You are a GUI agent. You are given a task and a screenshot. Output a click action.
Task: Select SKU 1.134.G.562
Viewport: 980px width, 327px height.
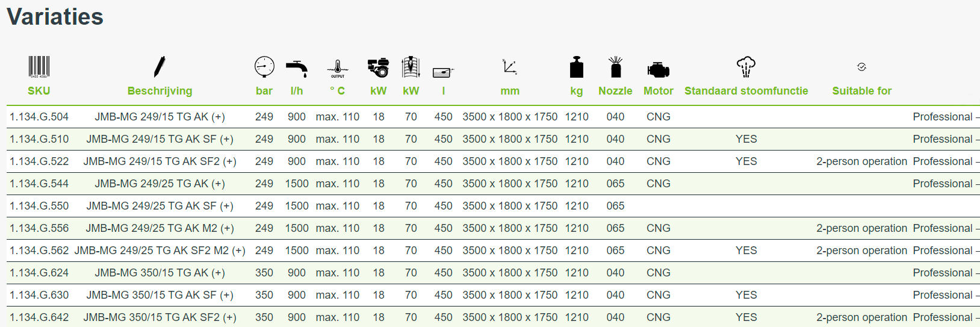[x=39, y=251]
